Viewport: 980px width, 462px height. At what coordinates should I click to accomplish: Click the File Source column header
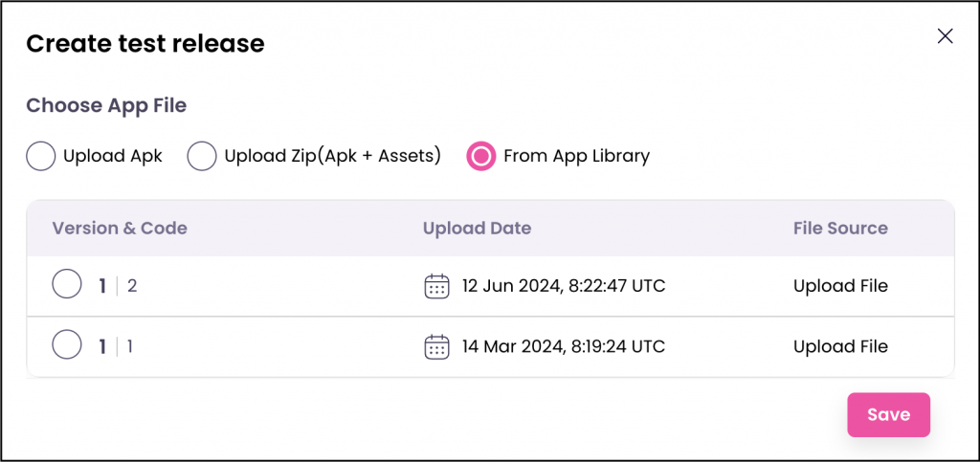coord(840,228)
